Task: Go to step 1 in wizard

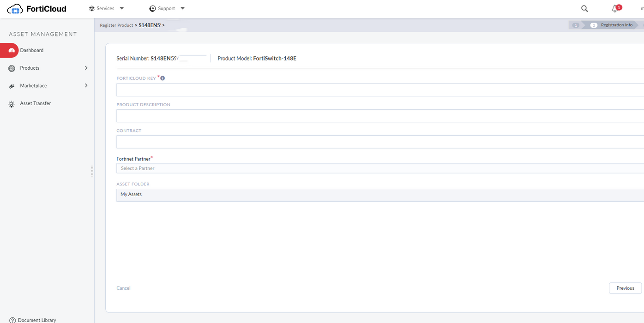Action: tap(576, 25)
